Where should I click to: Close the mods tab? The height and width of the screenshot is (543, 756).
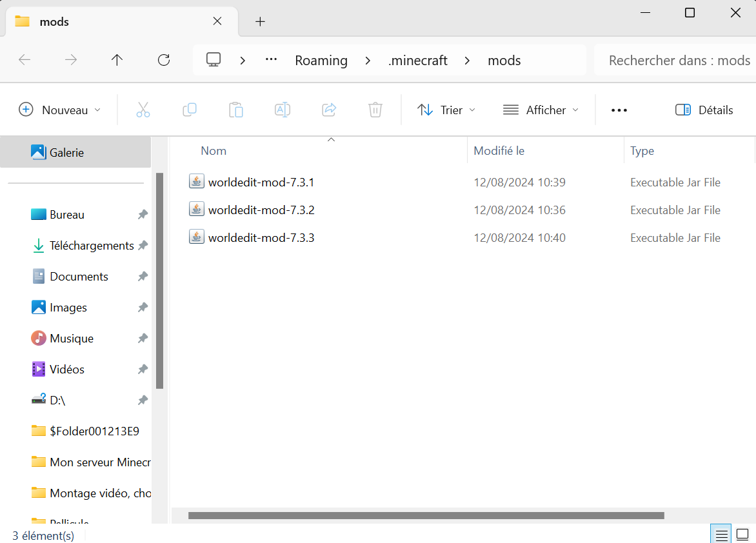click(217, 21)
